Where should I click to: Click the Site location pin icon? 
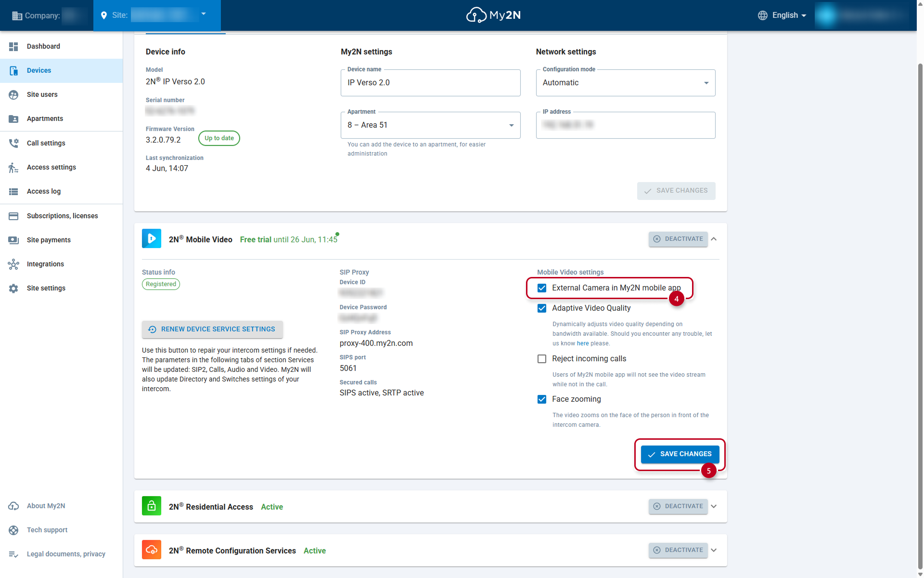(103, 15)
